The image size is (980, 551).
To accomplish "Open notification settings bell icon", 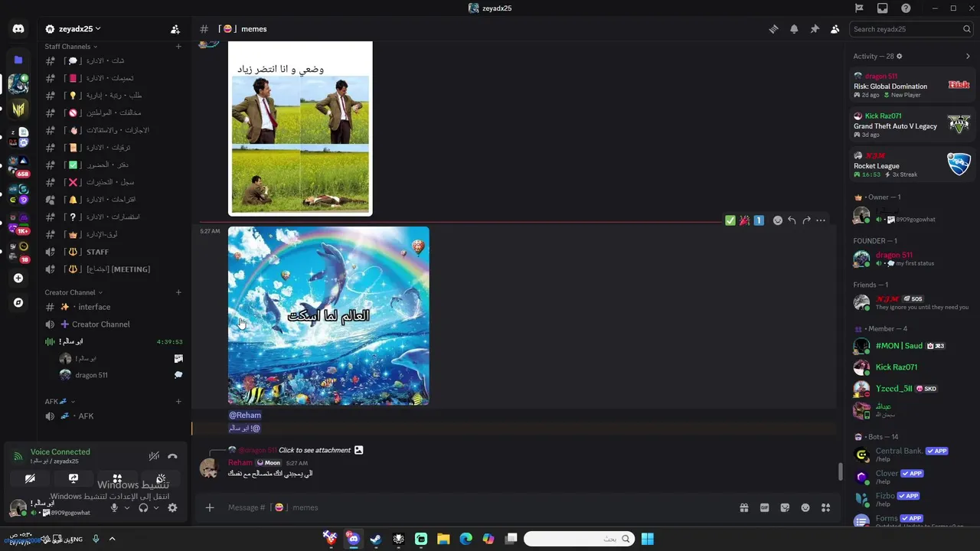I will [794, 29].
